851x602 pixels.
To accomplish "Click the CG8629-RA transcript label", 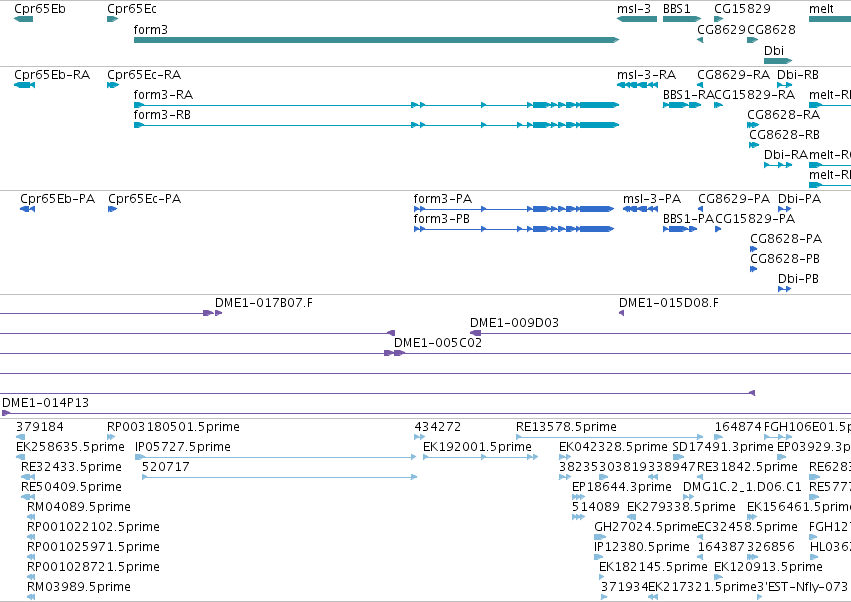I will [x=733, y=74].
